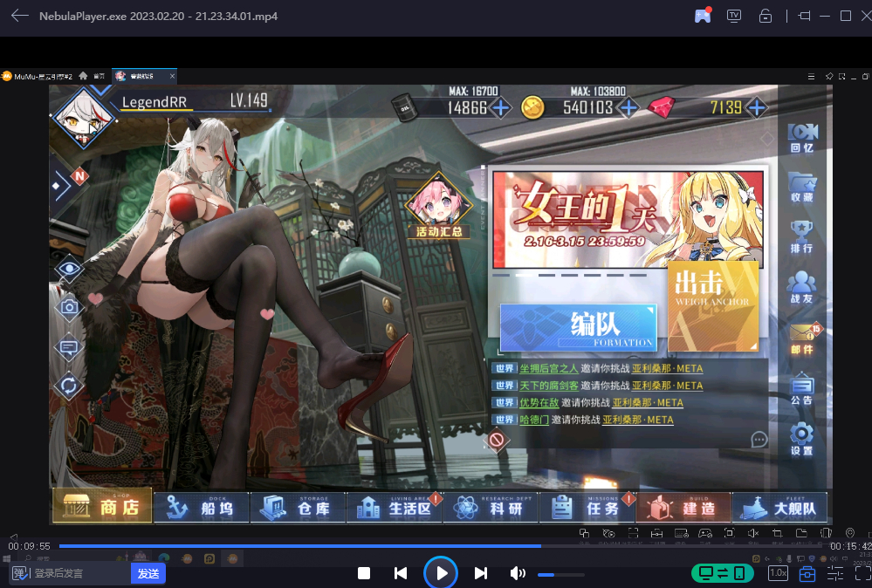Click the NebulaPlayer.exe video file title

pos(159,16)
